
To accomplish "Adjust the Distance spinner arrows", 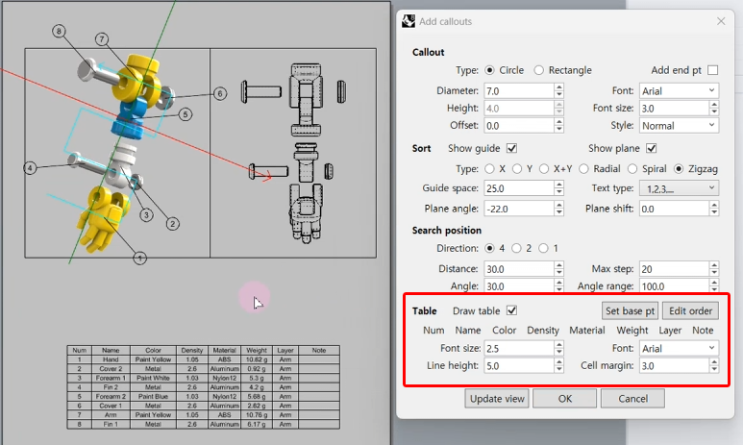I will coord(559,269).
